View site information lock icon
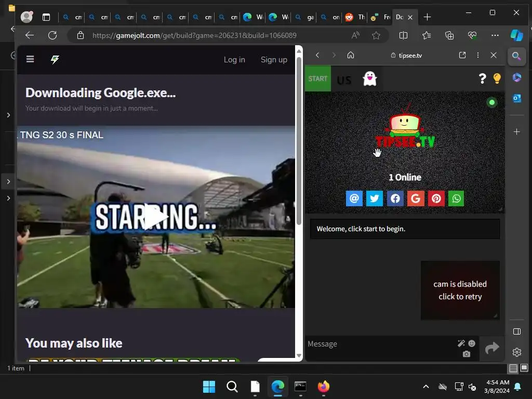This screenshot has height=399, width=532. click(81, 35)
